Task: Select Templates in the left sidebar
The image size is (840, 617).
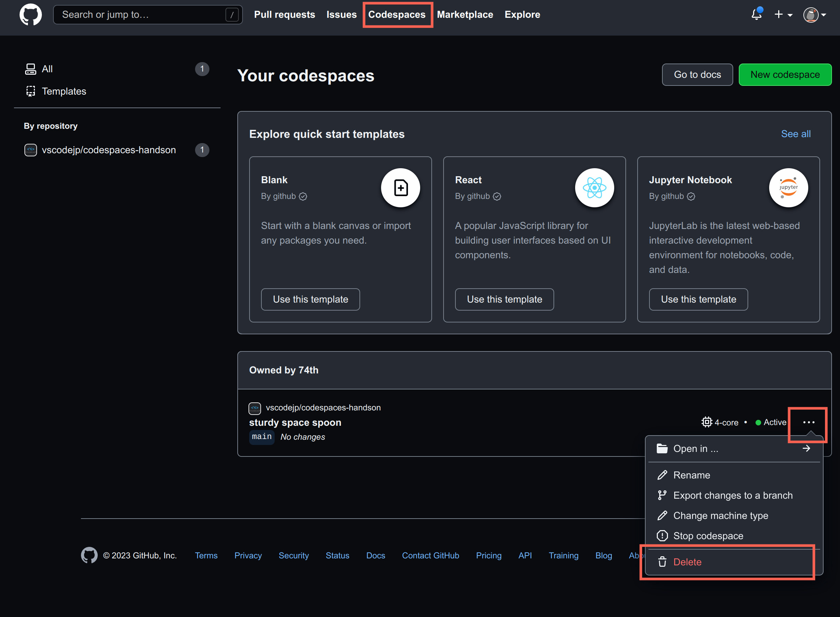Action: click(x=64, y=91)
